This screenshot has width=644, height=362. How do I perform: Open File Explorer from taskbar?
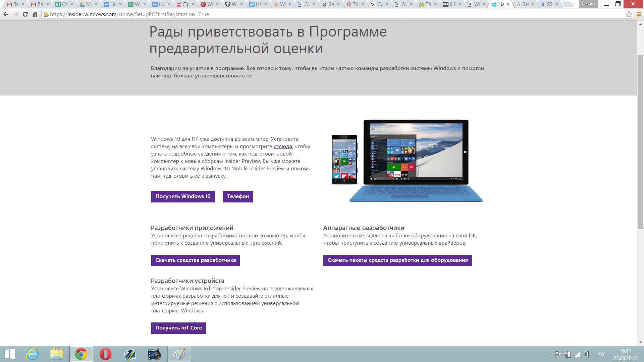coord(57,354)
